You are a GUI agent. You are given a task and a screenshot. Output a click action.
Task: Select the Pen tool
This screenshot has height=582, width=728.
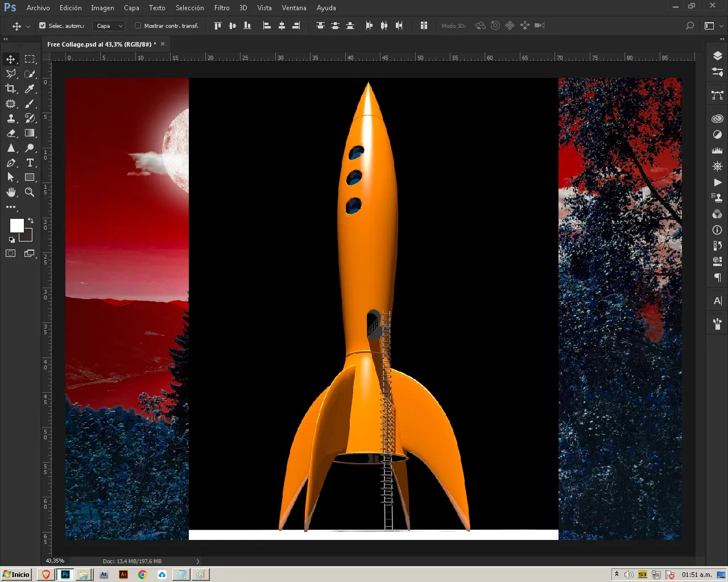click(x=11, y=163)
